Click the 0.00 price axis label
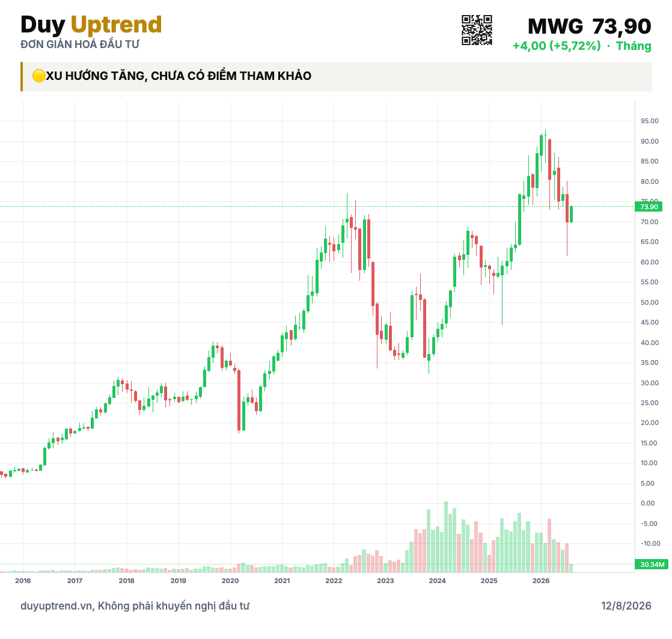 pos(647,504)
